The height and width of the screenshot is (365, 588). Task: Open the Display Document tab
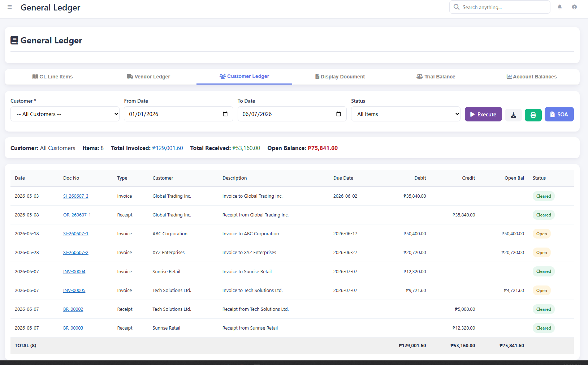[x=340, y=77]
